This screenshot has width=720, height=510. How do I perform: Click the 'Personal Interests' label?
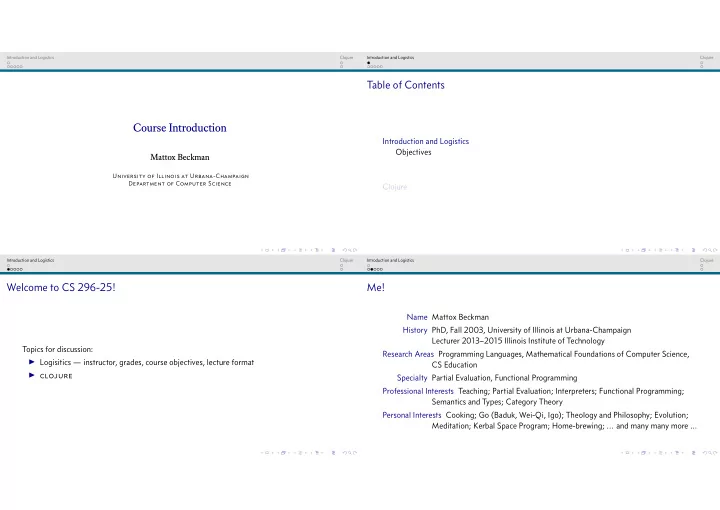coord(411,415)
